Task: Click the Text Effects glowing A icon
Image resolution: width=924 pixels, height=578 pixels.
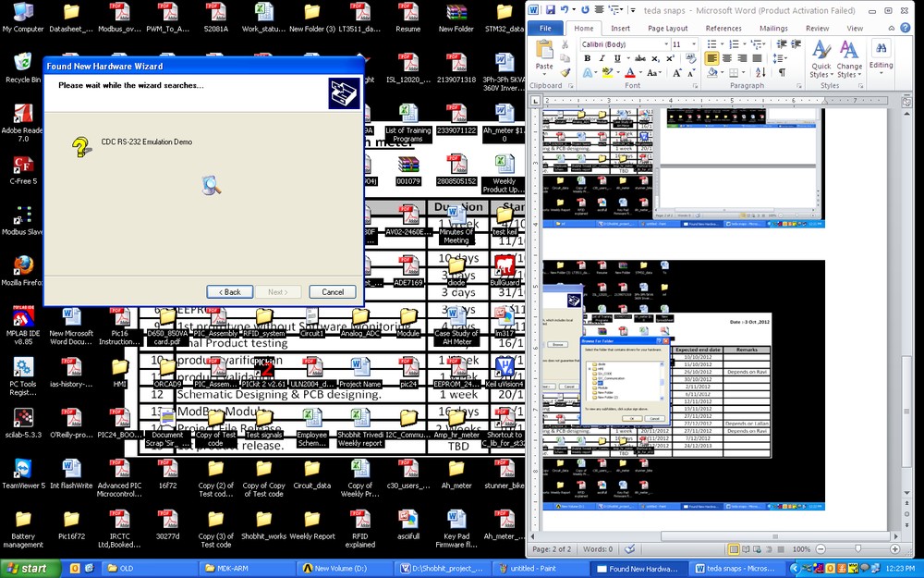Action: point(588,72)
